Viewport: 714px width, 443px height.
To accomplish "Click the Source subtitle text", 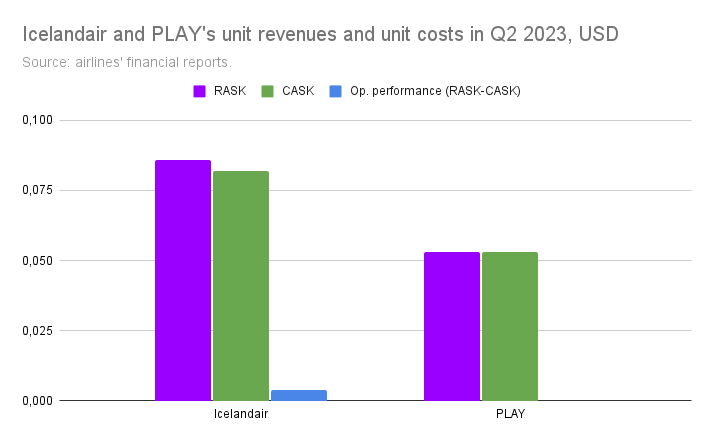I will click(127, 62).
